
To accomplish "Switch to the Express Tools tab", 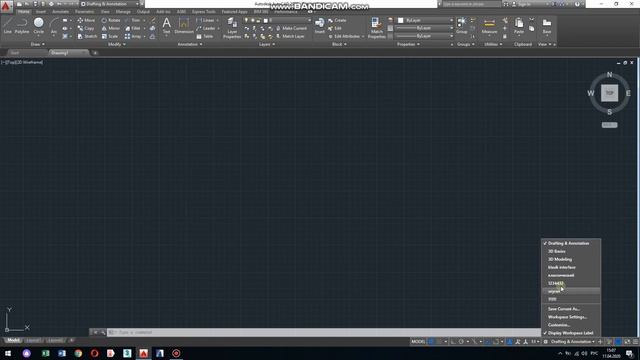I will point(203,12).
